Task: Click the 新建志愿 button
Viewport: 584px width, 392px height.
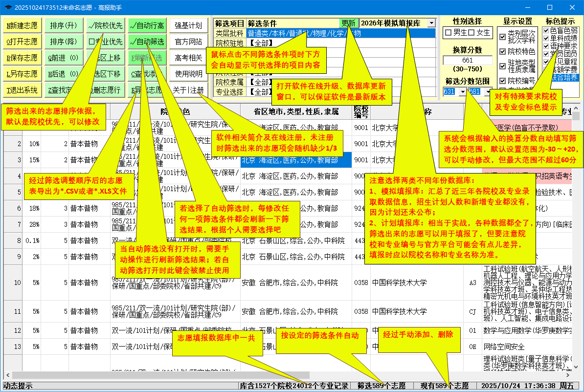Action: [22, 25]
